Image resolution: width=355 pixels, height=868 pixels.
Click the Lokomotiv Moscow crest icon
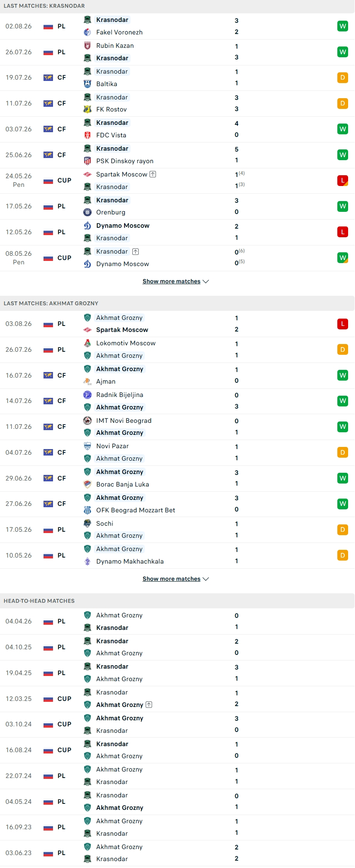pyautogui.click(x=87, y=343)
